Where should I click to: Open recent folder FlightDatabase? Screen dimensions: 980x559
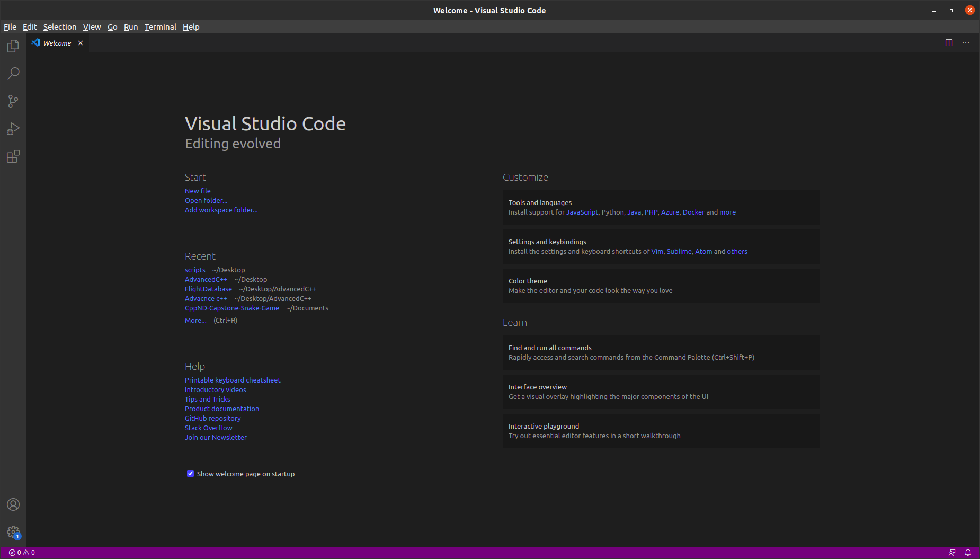[208, 289]
